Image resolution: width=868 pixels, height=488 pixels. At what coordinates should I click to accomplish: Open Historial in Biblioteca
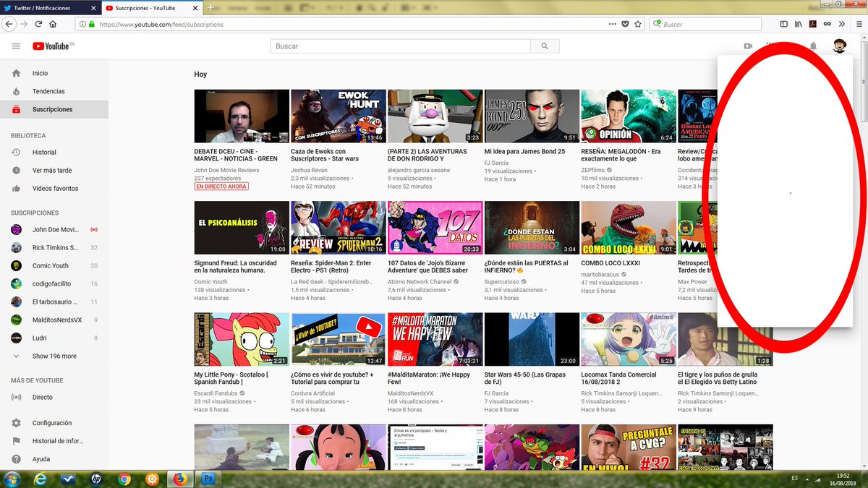point(54,153)
